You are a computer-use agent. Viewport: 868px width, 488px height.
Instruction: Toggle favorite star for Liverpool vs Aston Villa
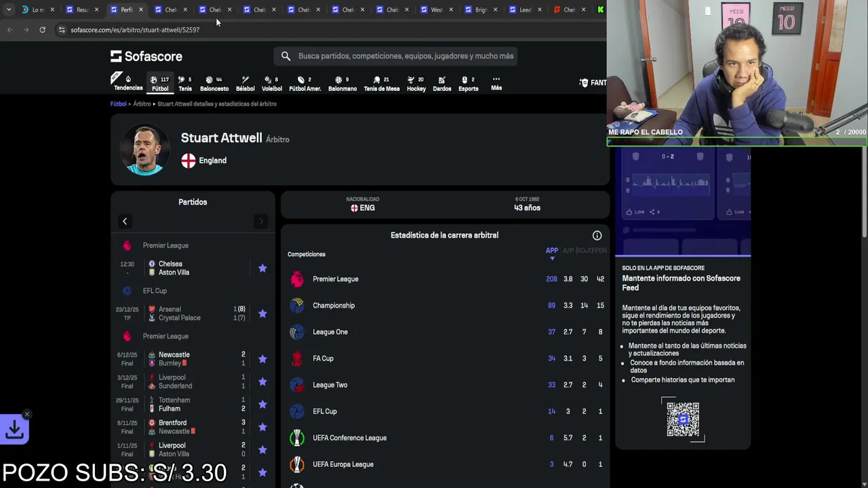pyautogui.click(x=262, y=450)
